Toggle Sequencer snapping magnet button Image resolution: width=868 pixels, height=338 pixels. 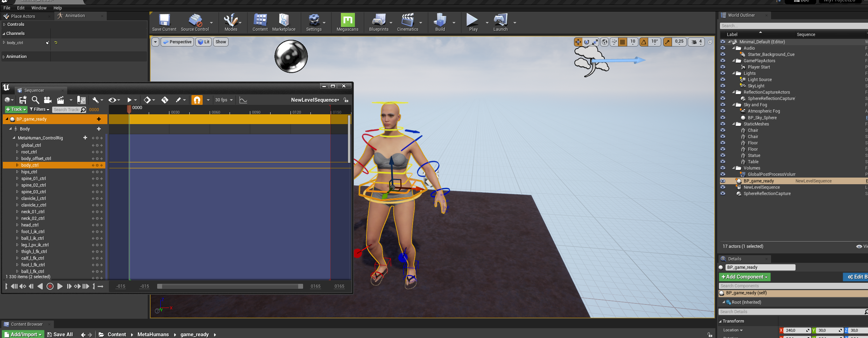197,100
